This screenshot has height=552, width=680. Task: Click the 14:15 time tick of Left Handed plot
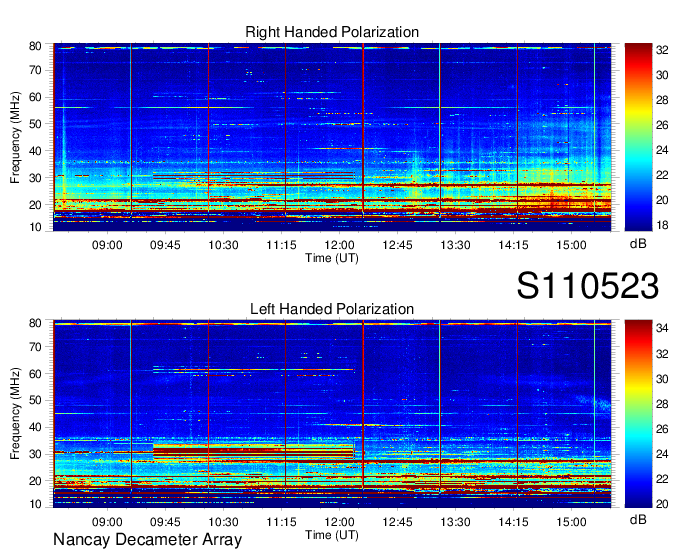coord(513,522)
